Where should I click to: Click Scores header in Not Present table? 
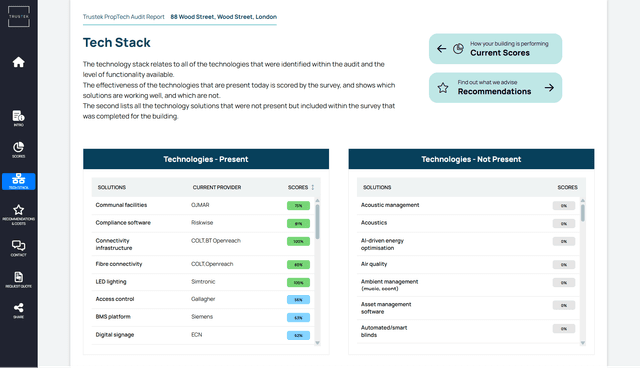coord(567,187)
